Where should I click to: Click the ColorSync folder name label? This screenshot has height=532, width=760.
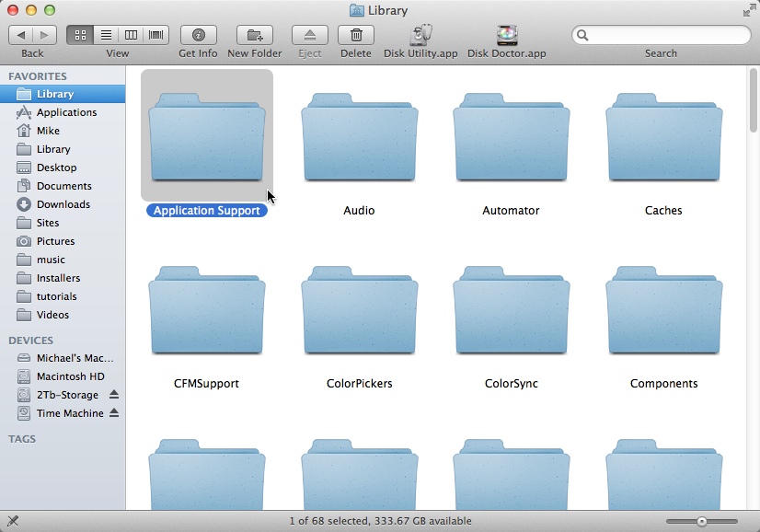tap(512, 384)
